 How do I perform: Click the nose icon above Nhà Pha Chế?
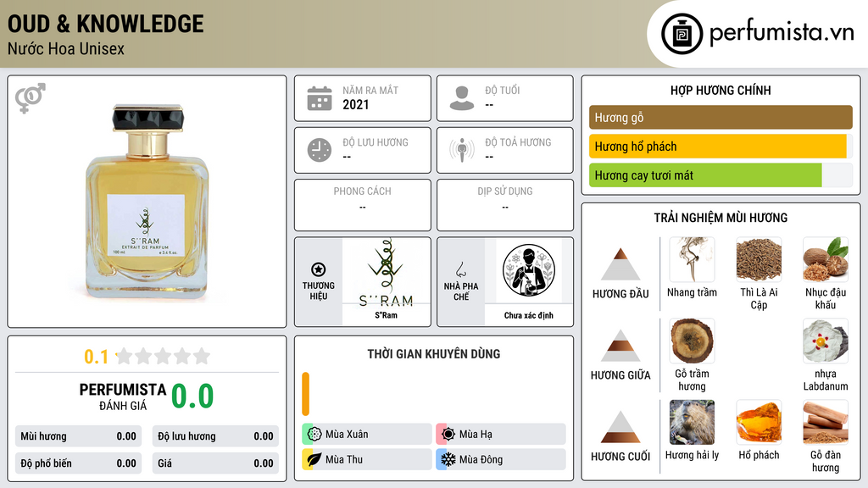[x=460, y=269]
